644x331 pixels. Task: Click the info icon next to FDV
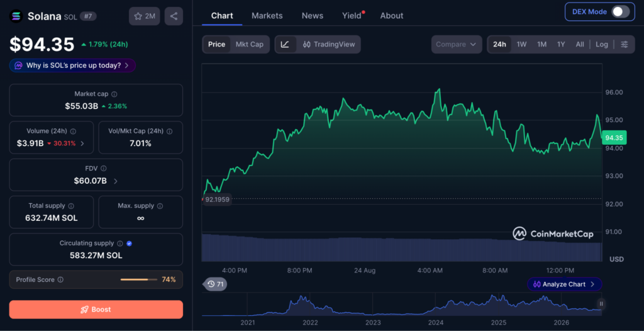coord(104,169)
